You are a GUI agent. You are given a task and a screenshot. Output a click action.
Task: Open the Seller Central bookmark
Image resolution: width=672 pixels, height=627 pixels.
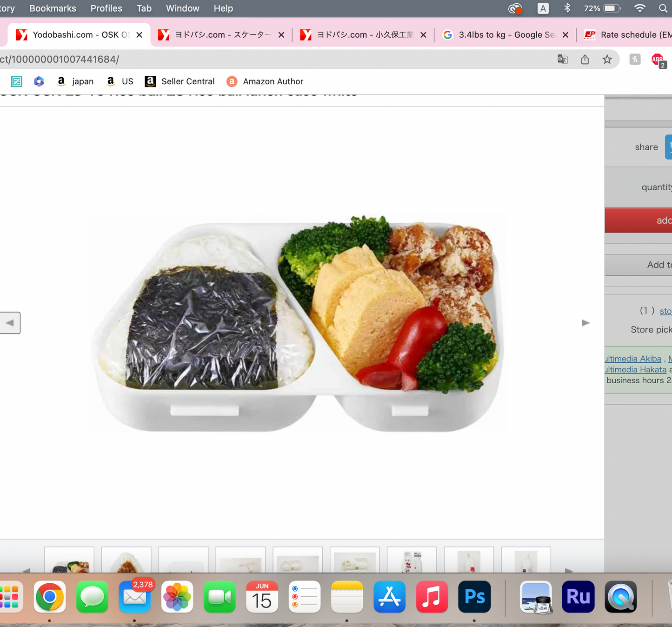pos(180,81)
